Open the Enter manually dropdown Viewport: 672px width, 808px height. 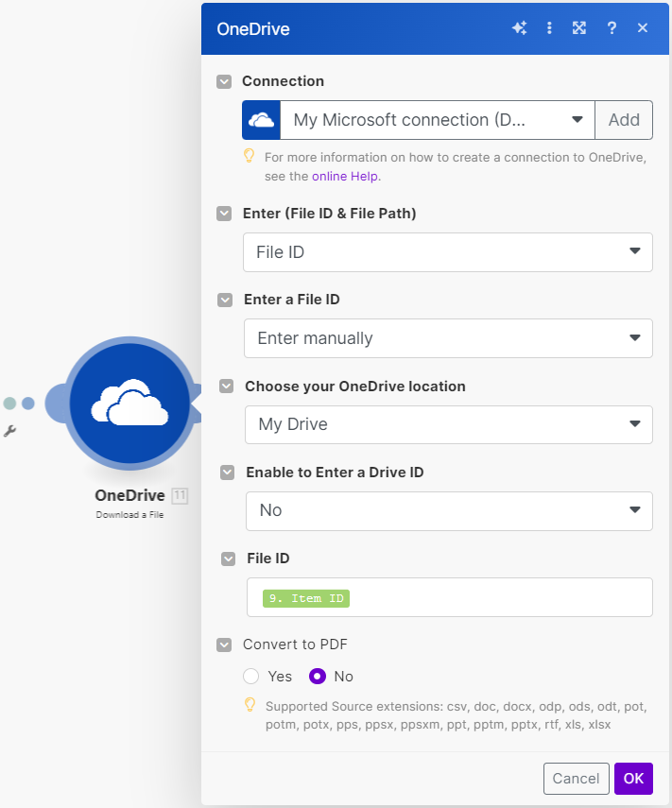coord(448,338)
